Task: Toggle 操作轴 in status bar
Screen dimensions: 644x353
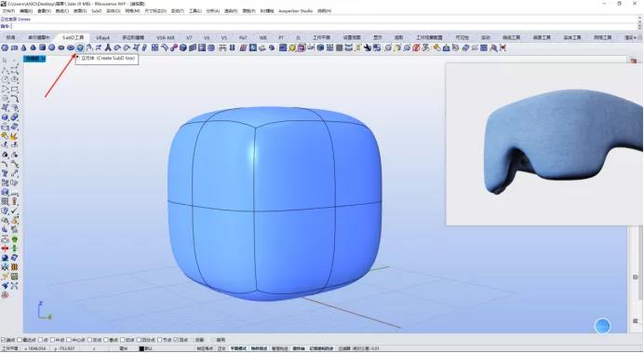Action: pyautogui.click(x=299, y=348)
